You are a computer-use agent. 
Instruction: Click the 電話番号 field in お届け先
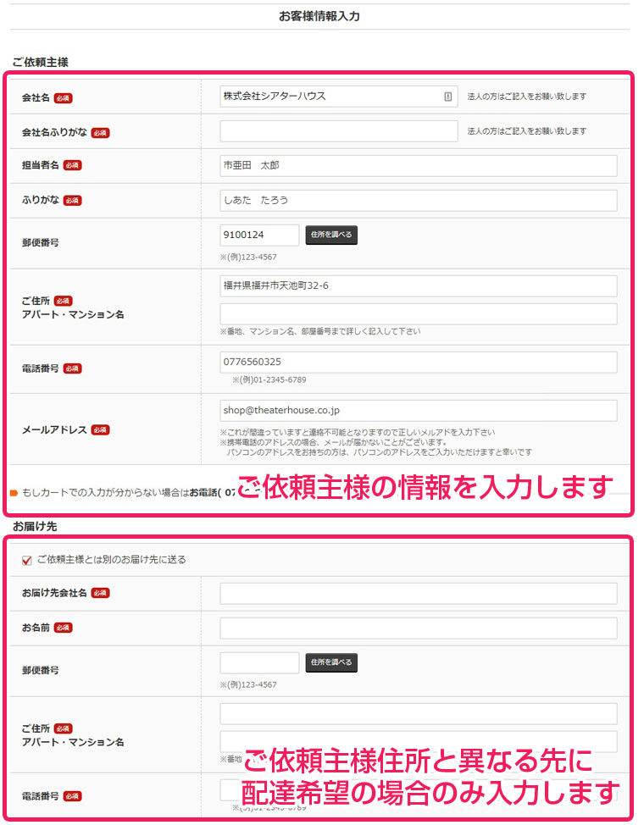point(229,789)
